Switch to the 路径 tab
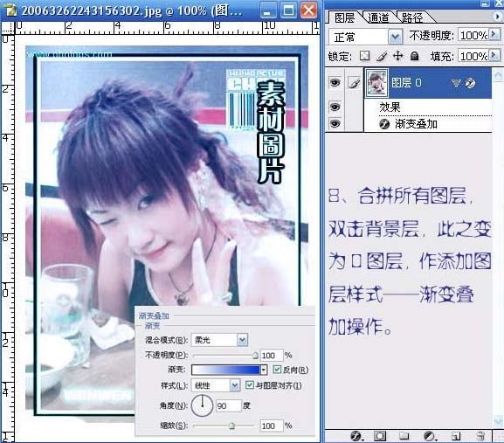Viewport: 504px width, 443px height. (412, 17)
